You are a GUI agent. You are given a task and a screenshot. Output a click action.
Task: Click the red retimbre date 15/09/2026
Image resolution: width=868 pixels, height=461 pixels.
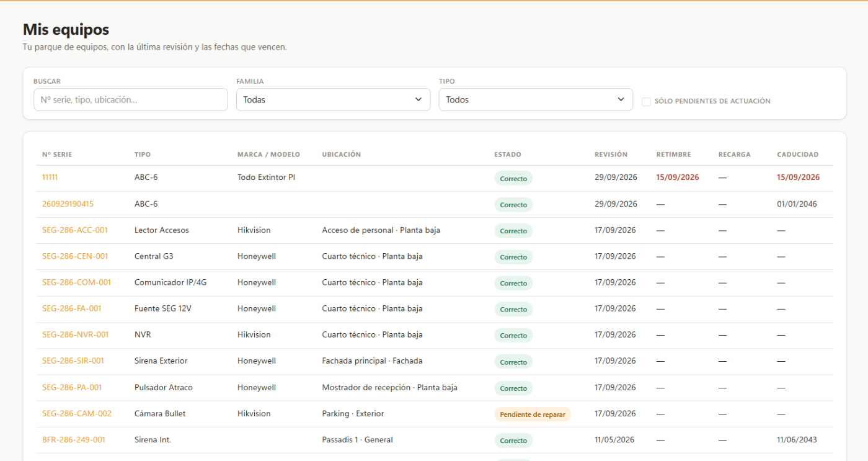[678, 177]
